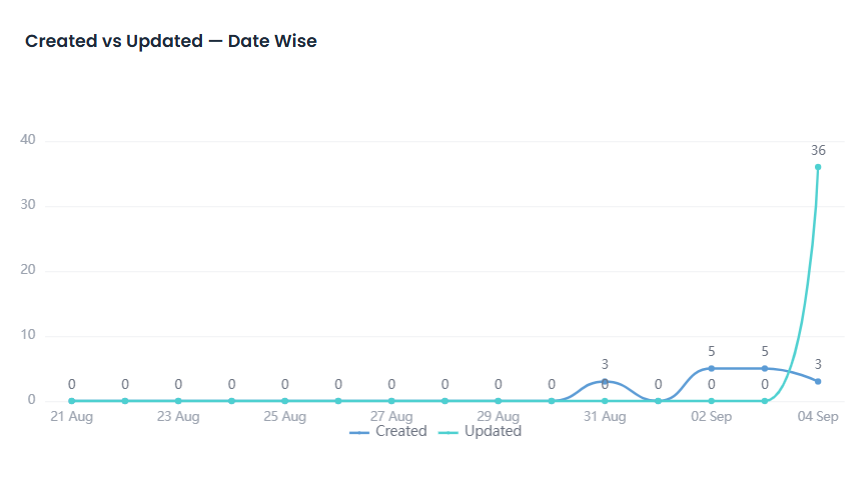Click the data point at 29 Aug
This screenshot has width=867, height=487.
pyautogui.click(x=498, y=401)
